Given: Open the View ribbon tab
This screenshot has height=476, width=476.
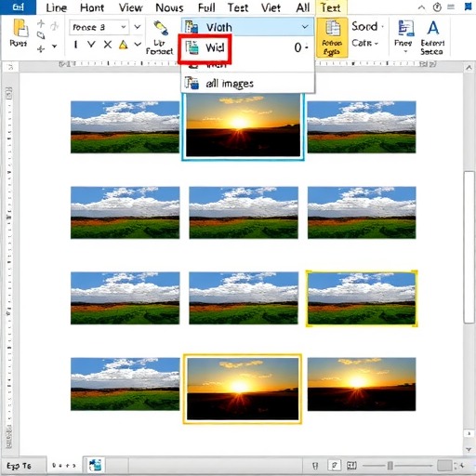Looking at the screenshot, I should [x=131, y=7].
